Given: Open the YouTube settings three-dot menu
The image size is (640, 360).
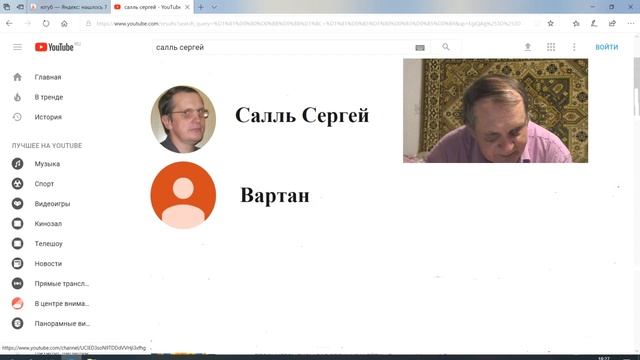Looking at the screenshot, I should 574,47.
